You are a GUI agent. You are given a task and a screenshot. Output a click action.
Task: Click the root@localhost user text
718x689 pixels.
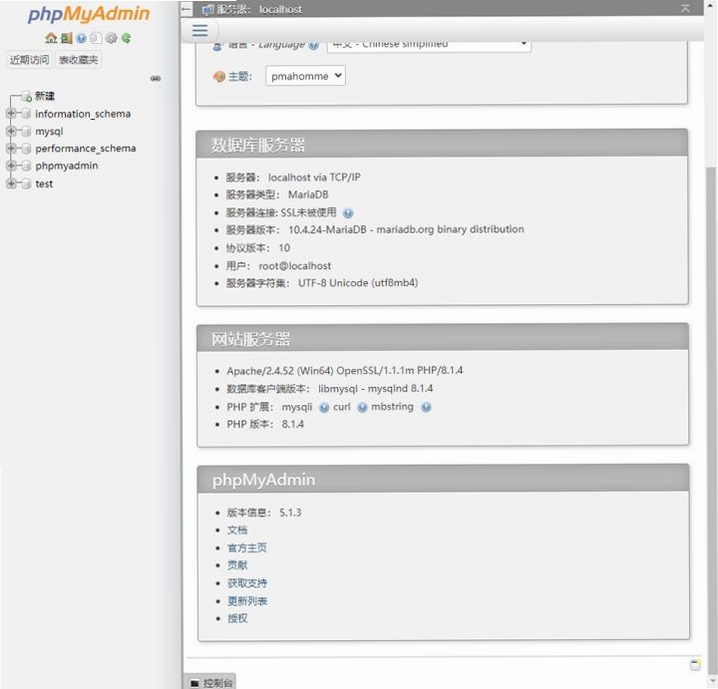click(294, 266)
